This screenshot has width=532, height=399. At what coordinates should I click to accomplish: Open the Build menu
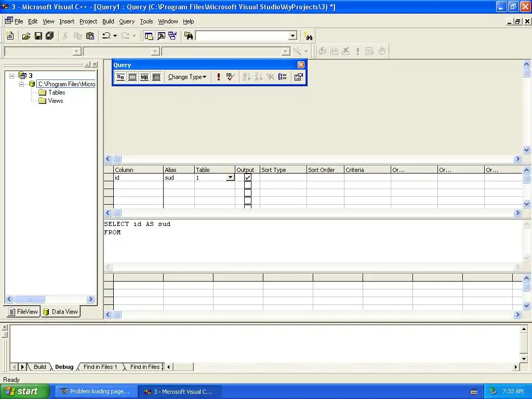click(x=108, y=21)
